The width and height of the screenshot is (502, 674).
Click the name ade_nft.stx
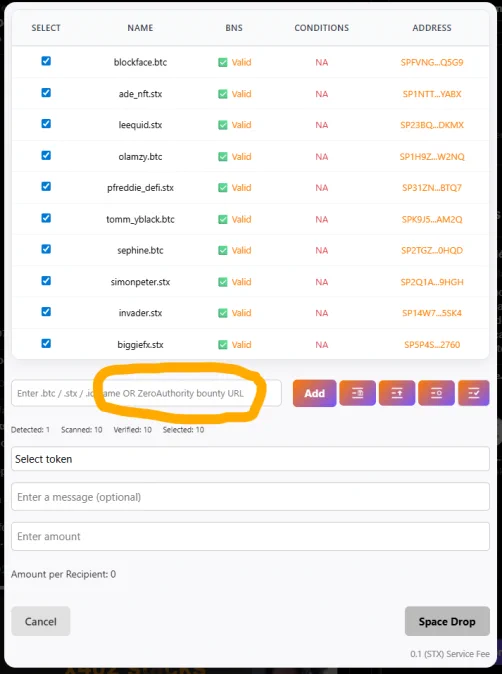(140, 94)
